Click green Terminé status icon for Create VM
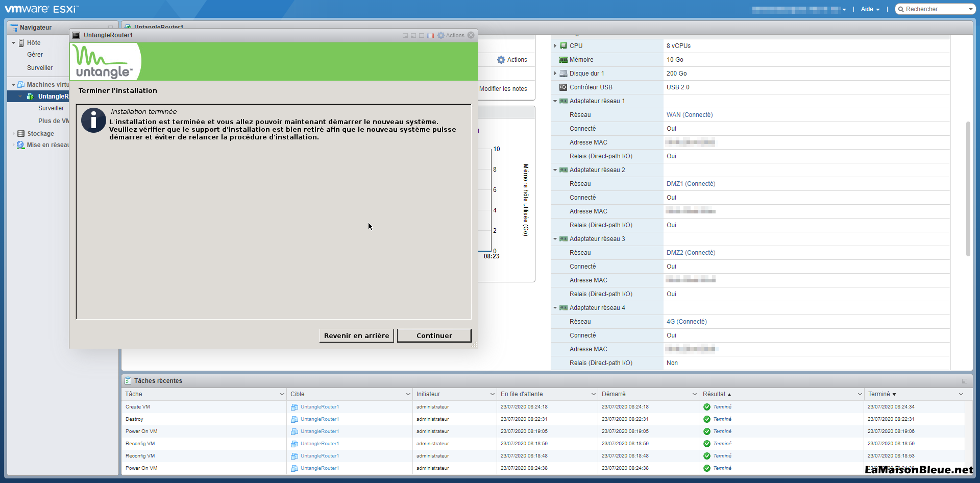Viewport: 980px width, 483px height. tap(707, 407)
